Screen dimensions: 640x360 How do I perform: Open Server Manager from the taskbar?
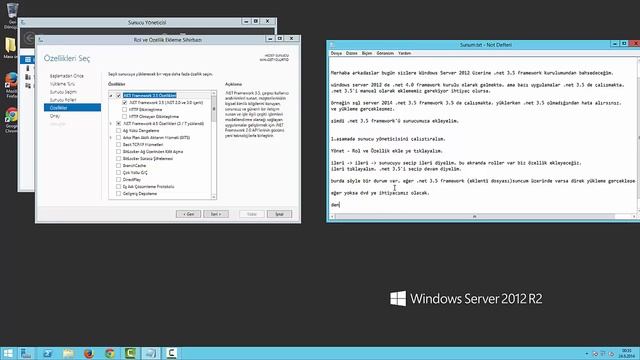[27, 353]
